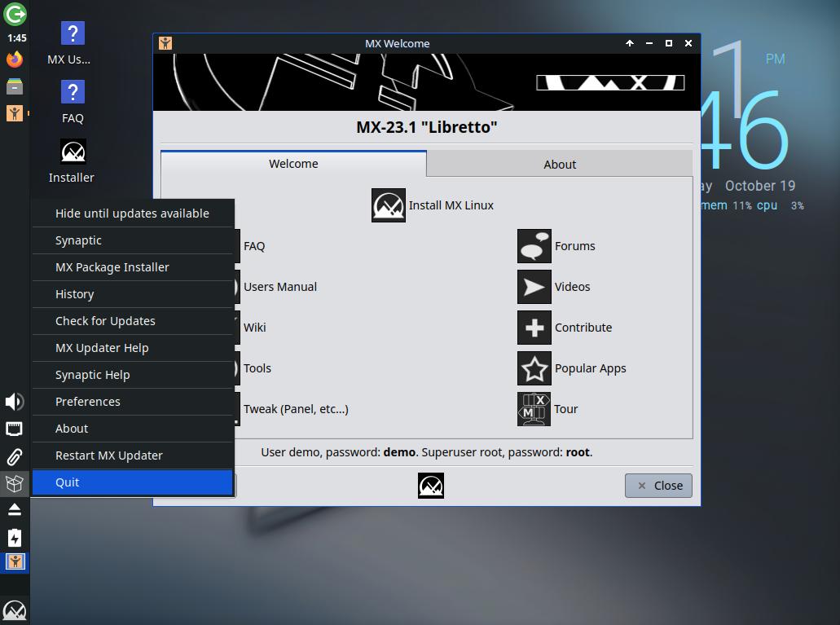The image size is (840, 625).
Task: Open Preferences from the updater menu
Action: (x=133, y=402)
